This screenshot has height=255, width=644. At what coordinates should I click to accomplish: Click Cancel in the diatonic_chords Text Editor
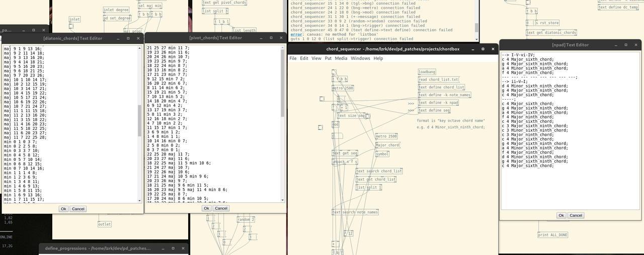pos(78,209)
